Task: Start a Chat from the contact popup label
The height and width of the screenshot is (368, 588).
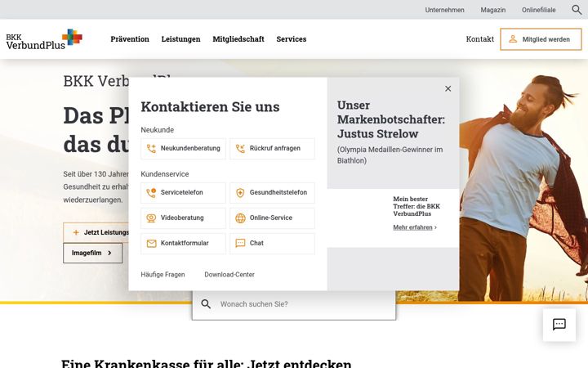Action: tap(256, 244)
